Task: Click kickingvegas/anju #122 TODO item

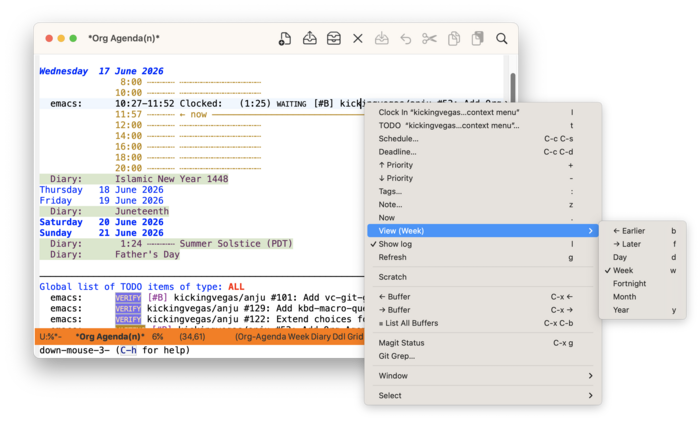Action: coord(255,319)
